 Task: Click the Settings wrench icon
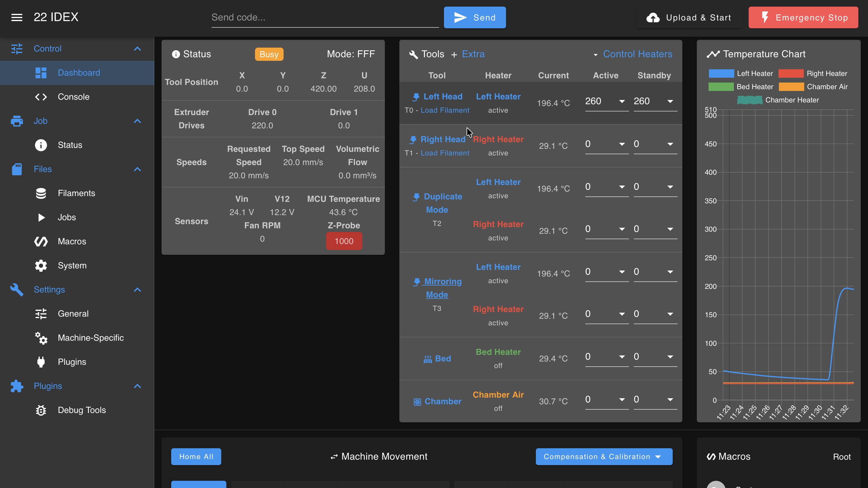17,289
